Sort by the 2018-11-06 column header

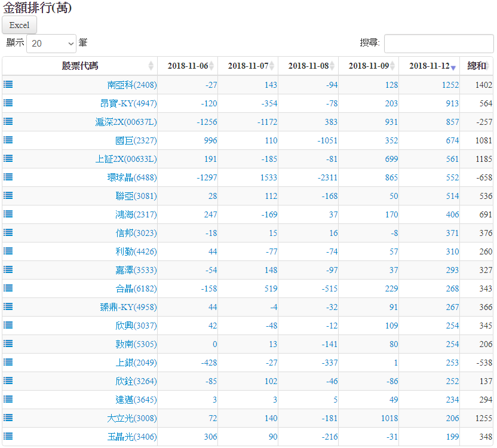click(x=188, y=66)
